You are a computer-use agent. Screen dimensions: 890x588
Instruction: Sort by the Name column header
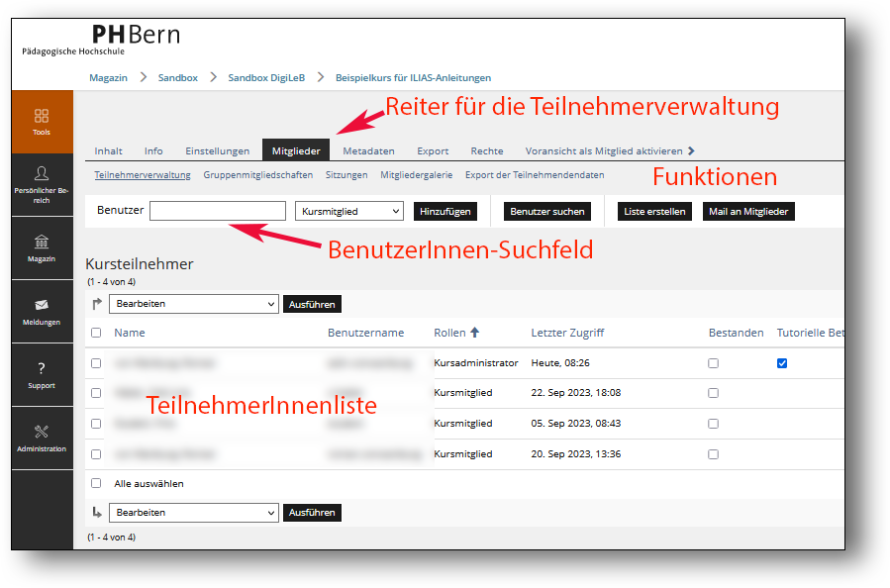pos(130,333)
